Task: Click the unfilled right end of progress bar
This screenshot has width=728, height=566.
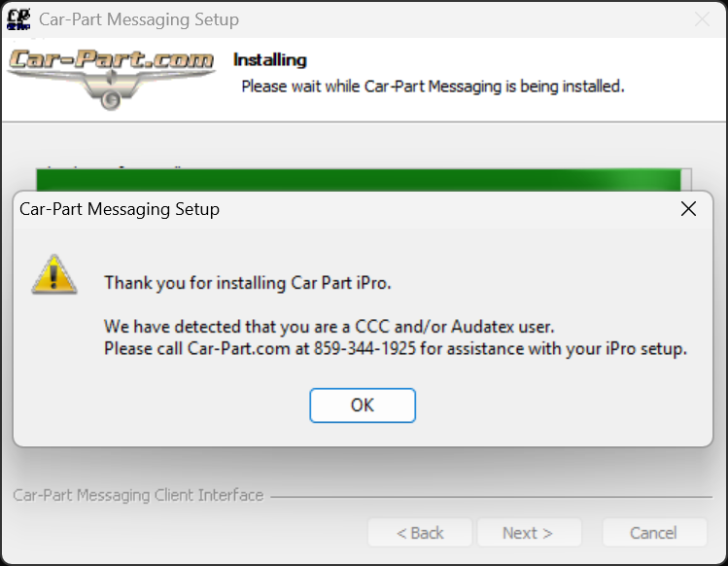Action: coord(686,180)
